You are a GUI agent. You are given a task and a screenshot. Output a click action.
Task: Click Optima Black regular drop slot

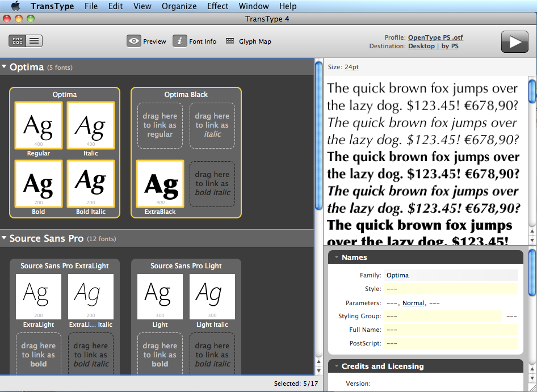(x=160, y=125)
